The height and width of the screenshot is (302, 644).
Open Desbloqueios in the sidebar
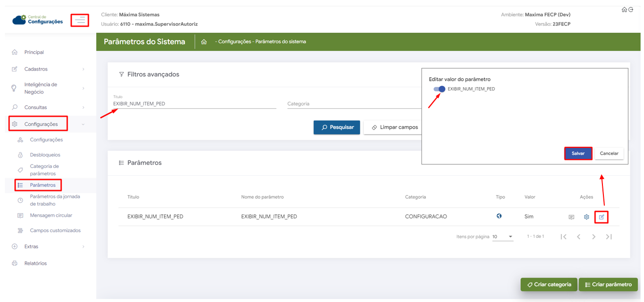click(45, 155)
